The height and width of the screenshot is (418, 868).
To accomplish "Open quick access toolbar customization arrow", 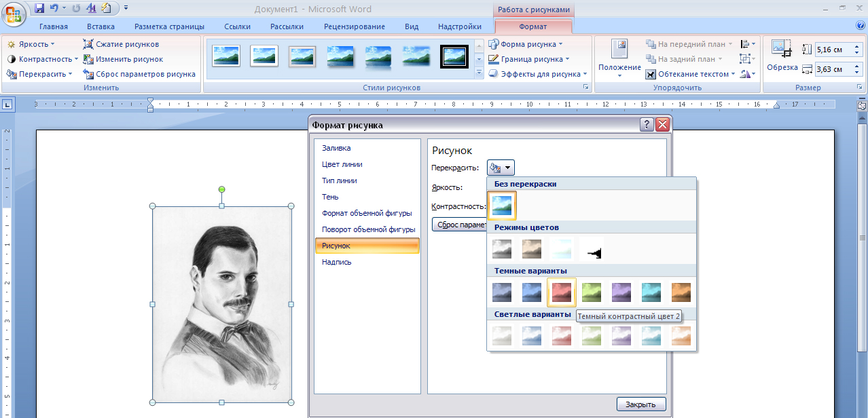I will coord(126,9).
